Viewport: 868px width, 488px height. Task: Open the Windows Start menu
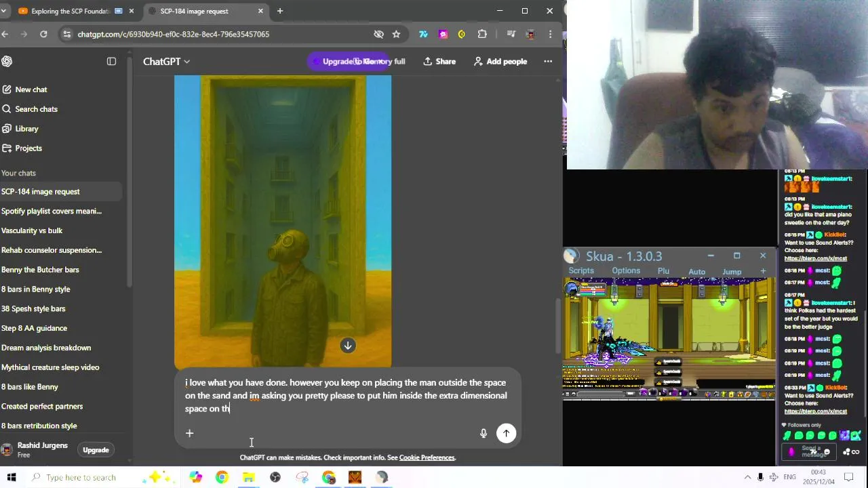pos(11,477)
